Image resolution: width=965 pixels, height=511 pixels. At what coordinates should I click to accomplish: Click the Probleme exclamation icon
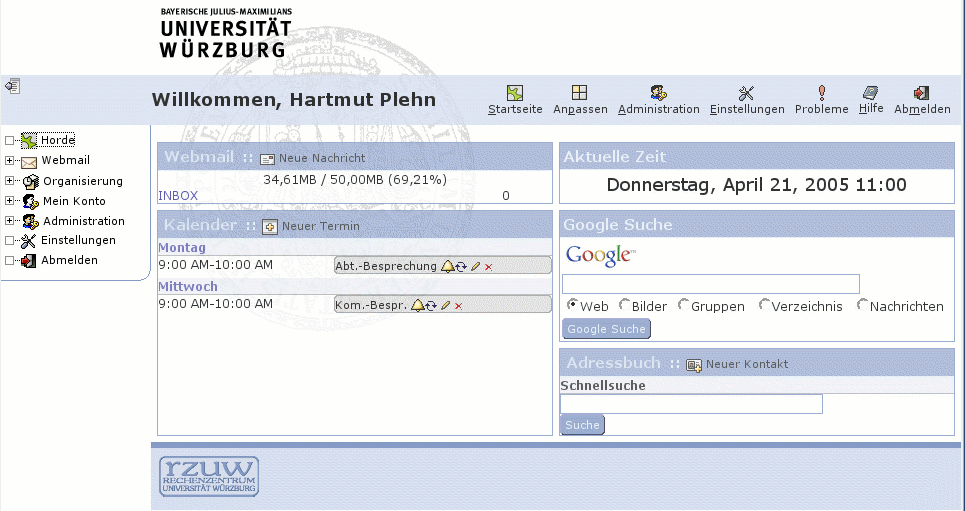(821, 93)
